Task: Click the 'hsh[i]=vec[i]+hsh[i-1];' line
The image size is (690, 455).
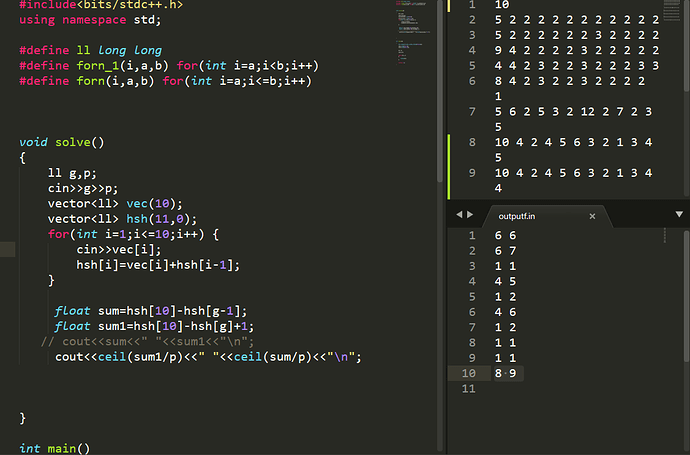Action: pyautogui.click(x=158, y=265)
